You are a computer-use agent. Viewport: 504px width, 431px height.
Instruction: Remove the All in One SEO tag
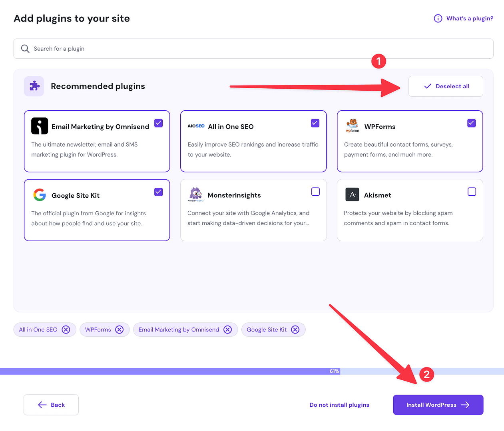coord(66,330)
